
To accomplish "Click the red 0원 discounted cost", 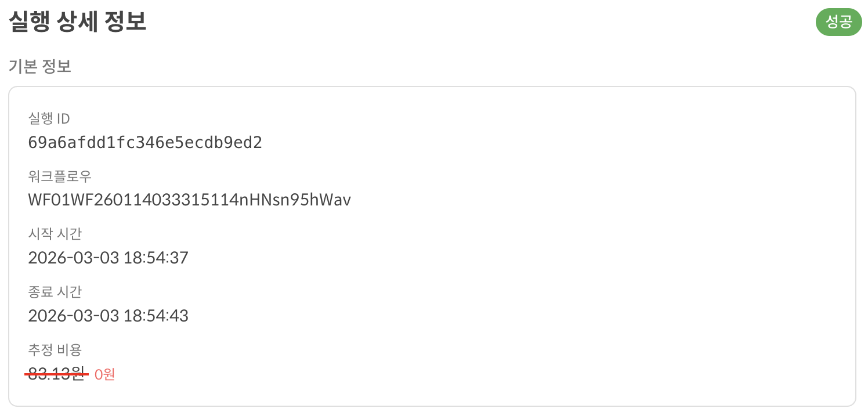I will 105,374.
